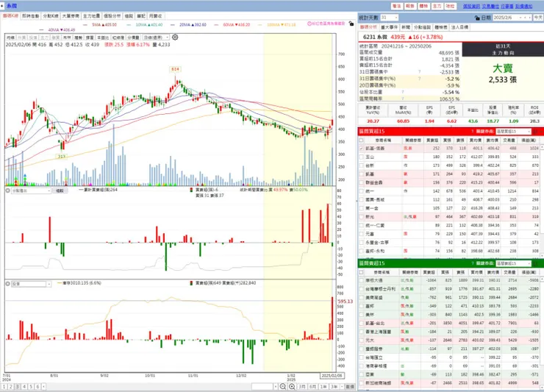Click the date field showing 2025/2/6
This screenshot has width=544, height=392.
pyautogui.click(x=505, y=18)
